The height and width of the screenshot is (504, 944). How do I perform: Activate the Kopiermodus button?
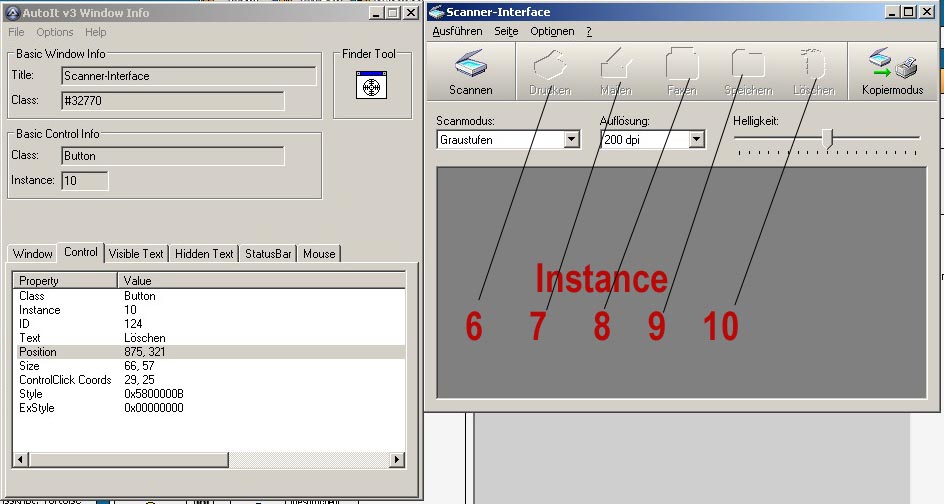(x=892, y=71)
